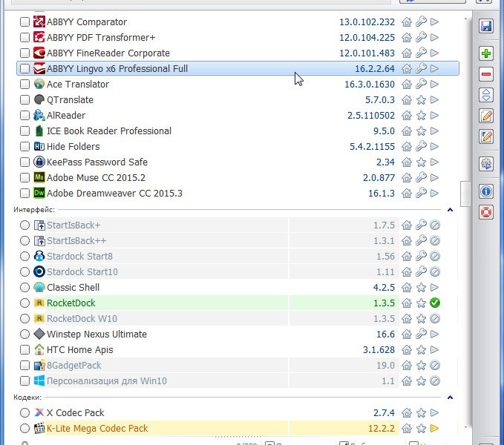Click play arrow for Classic Shell
This screenshot has height=445, width=504.
[434, 287]
